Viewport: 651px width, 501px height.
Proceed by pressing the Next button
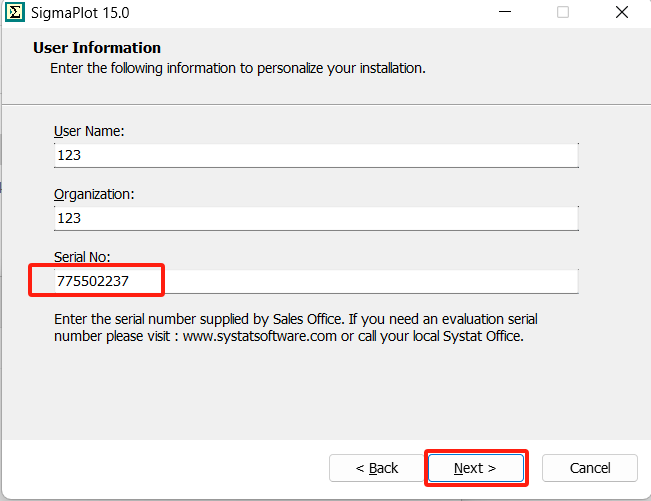[x=475, y=468]
